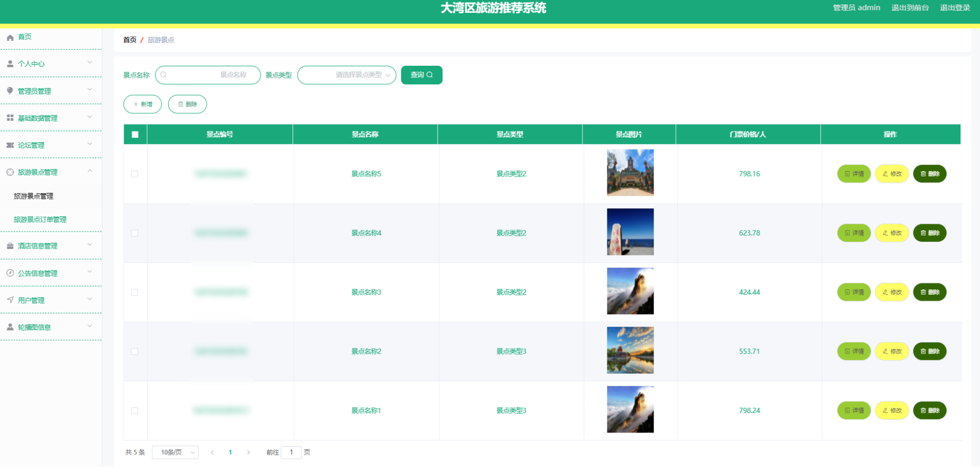Click the user icon beside 个人中心
Screen dimensions: 980x467
click(10, 64)
